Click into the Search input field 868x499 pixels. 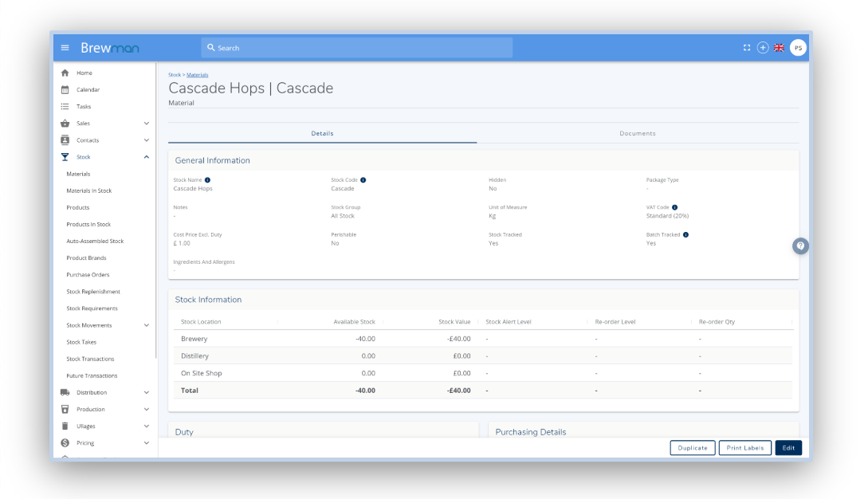coord(356,48)
